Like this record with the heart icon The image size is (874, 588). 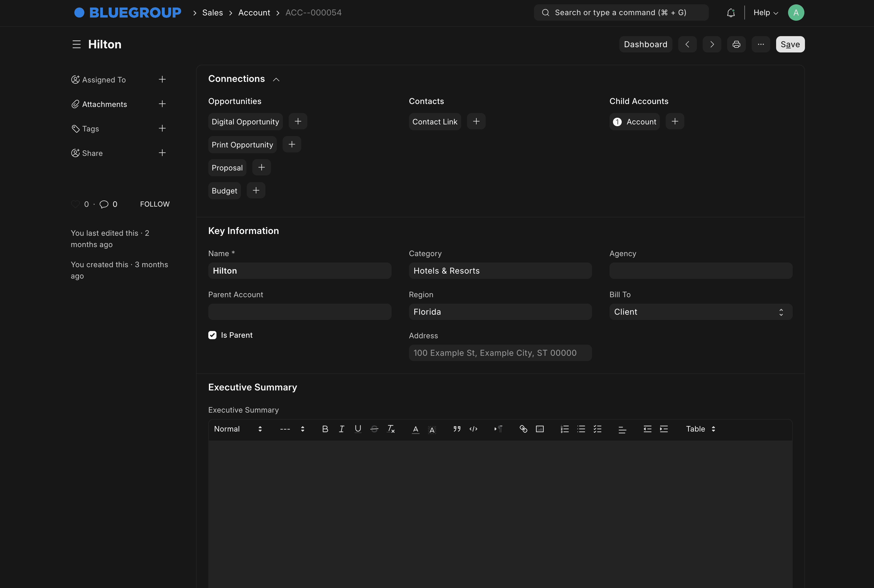coord(75,204)
